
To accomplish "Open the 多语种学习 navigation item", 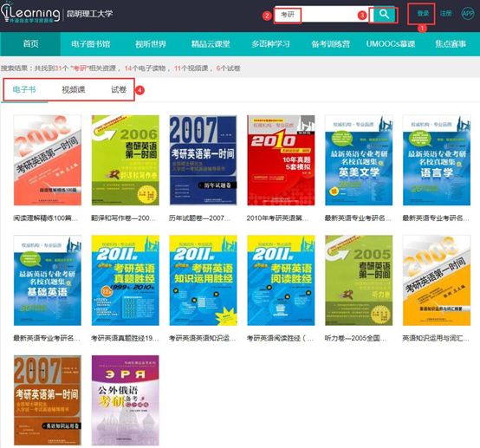I will pos(270,44).
